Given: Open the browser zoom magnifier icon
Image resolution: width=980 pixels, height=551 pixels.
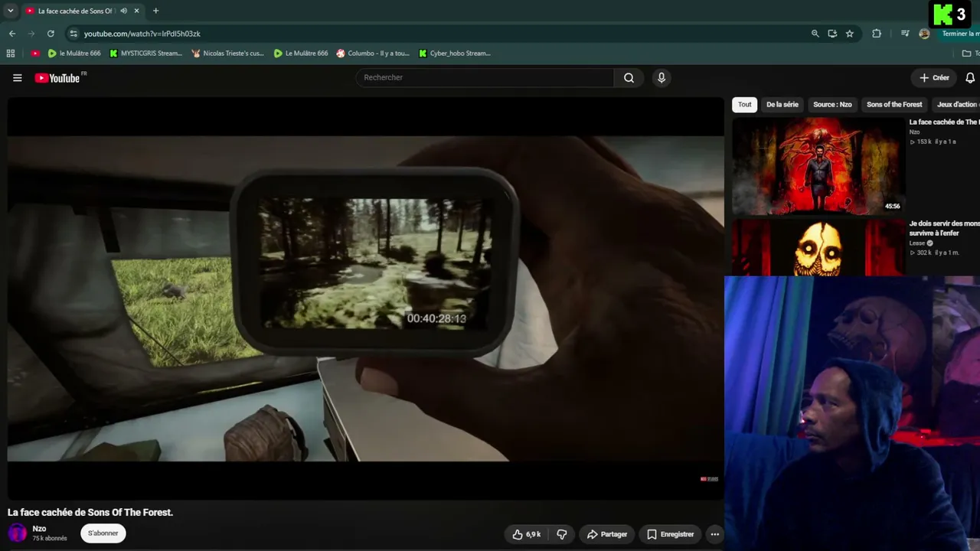Looking at the screenshot, I should click(815, 34).
